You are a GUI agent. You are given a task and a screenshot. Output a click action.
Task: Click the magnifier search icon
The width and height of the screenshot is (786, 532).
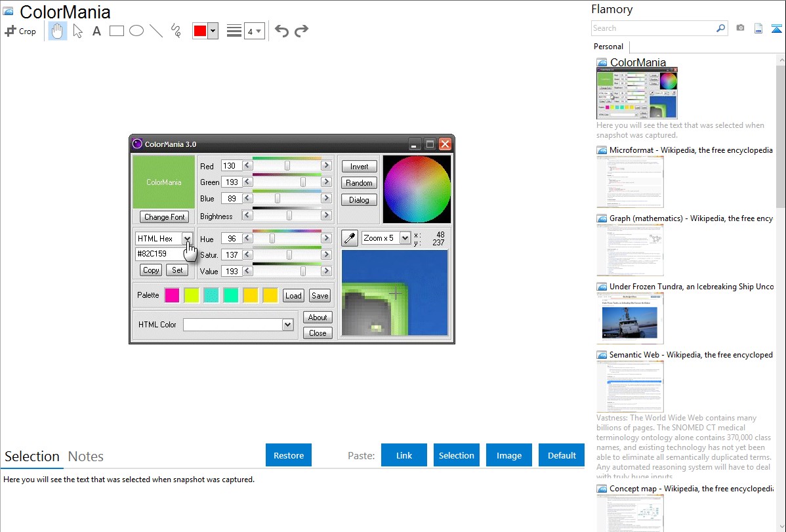(721, 28)
